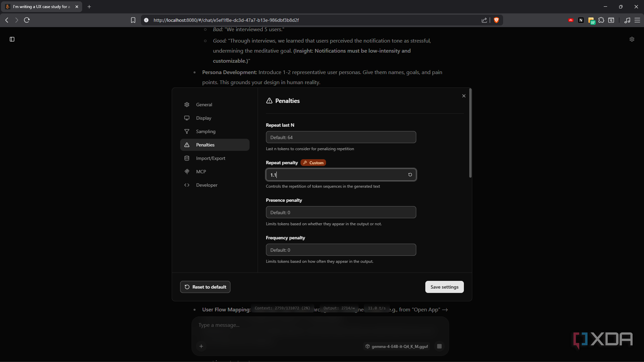Reload the current page

point(27,20)
